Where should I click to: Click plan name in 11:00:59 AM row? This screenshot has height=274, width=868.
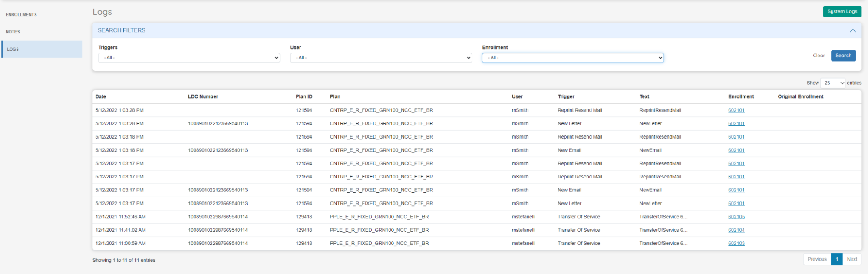[379, 244]
